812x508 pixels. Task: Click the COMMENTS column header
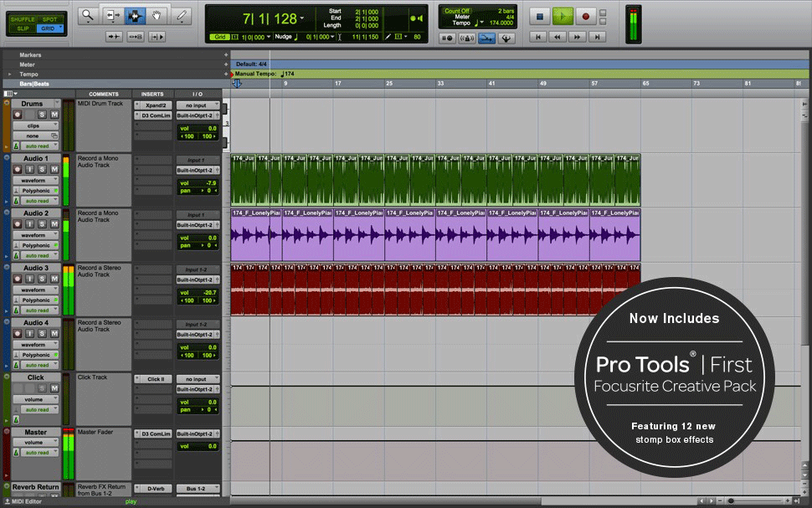coord(104,95)
